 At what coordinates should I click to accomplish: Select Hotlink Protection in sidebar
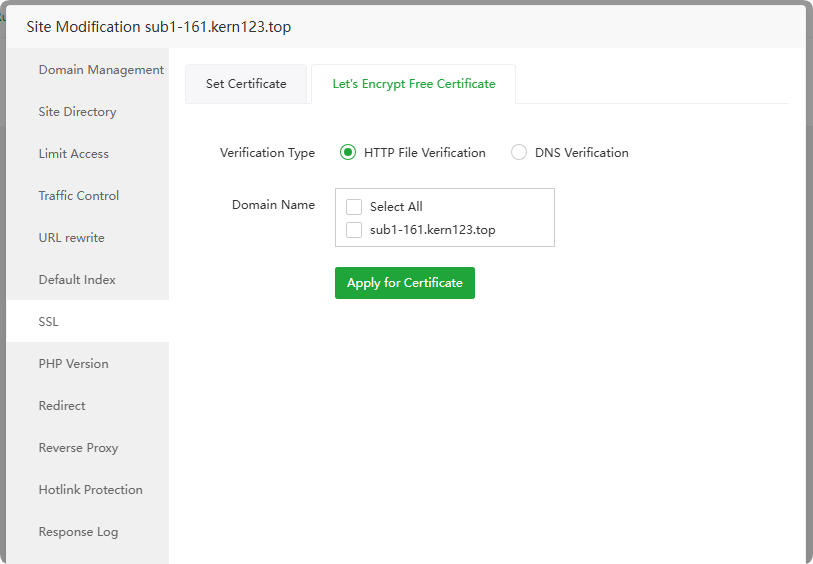(90, 490)
